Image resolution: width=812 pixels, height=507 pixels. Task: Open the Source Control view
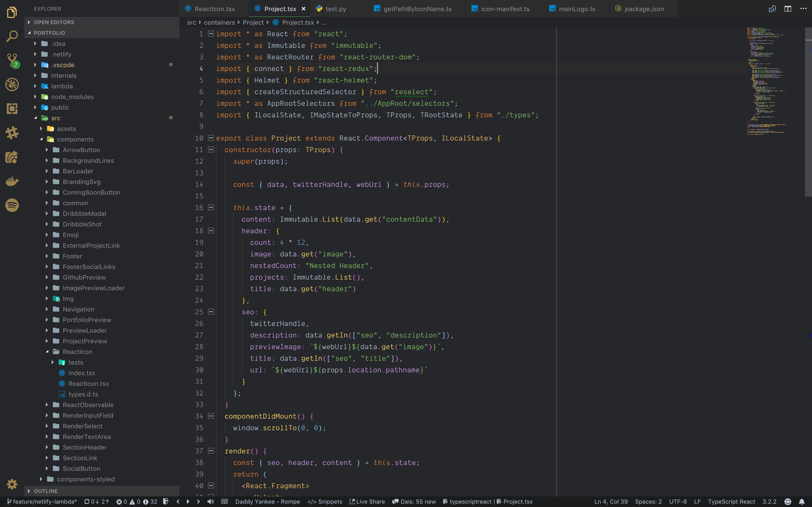12,60
